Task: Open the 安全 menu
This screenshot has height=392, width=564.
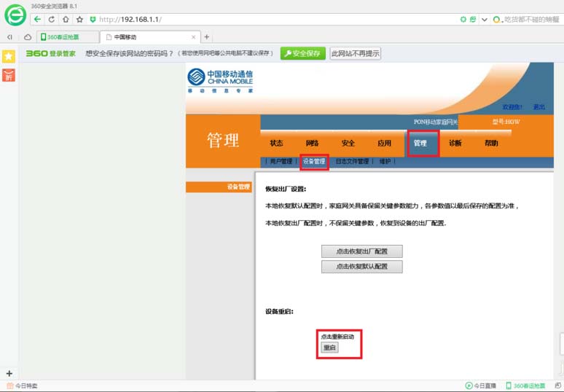Action: [x=348, y=143]
